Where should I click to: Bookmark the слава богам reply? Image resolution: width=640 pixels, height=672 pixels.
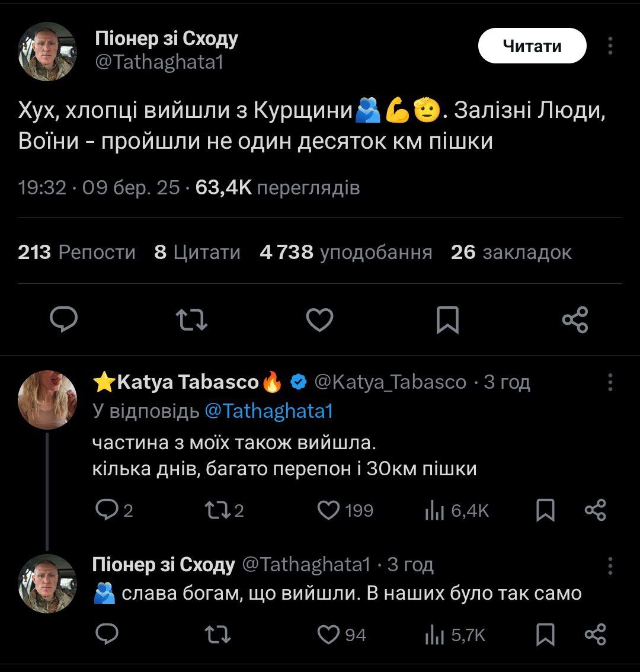tap(545, 635)
